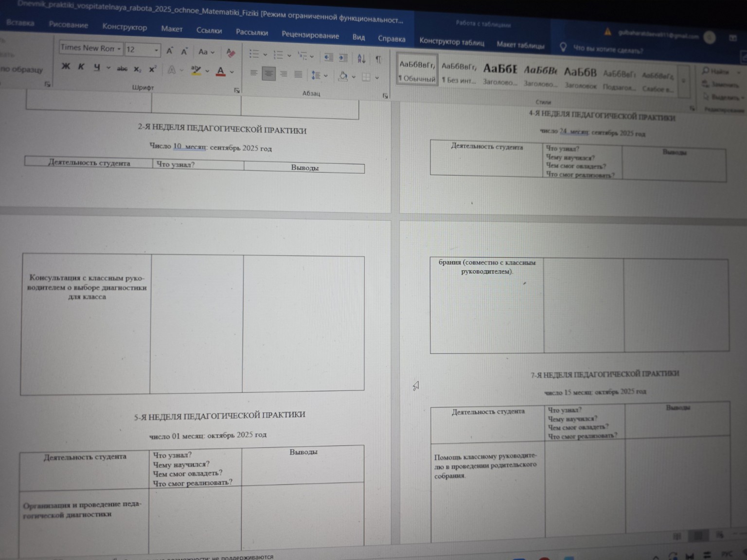Click the Increase Indent icon
This screenshot has width=747, height=560.
(343, 58)
